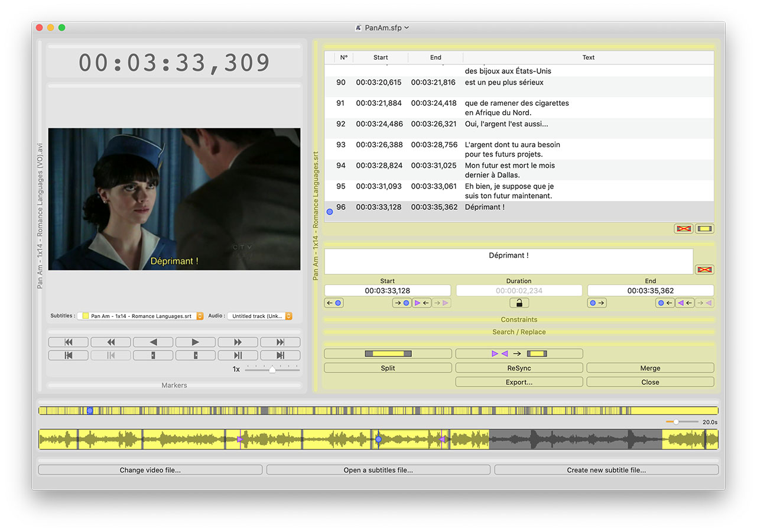Click the add subtitle icon below the list
This screenshot has width=757, height=532.
click(704, 229)
